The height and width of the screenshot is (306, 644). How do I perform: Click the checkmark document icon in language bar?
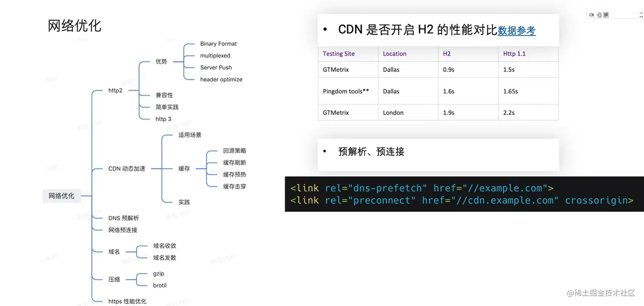pos(599,15)
